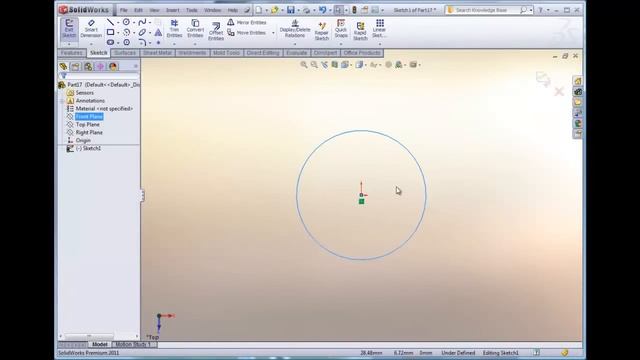
Task: Click DisplayManager tab icon
Action: [x=113, y=67]
